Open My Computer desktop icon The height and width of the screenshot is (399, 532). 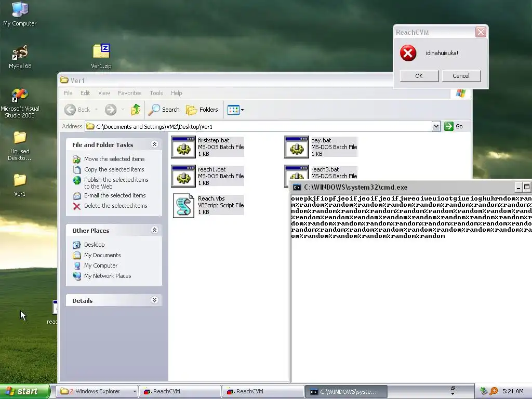(20, 14)
